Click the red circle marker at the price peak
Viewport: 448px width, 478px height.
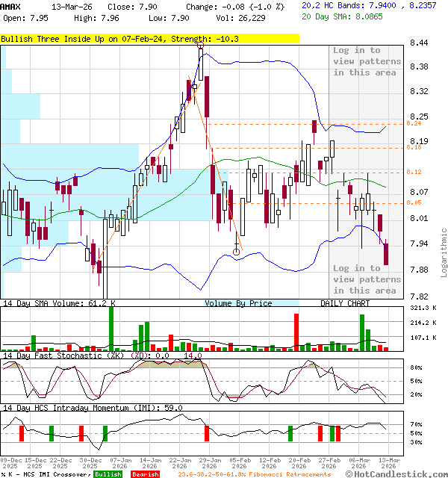pyautogui.click(x=201, y=46)
